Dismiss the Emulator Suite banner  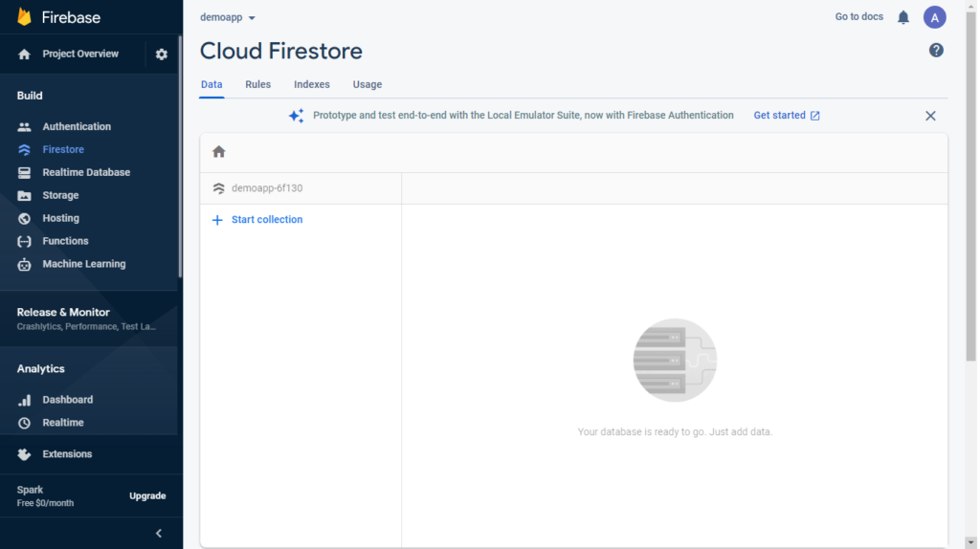(x=930, y=116)
